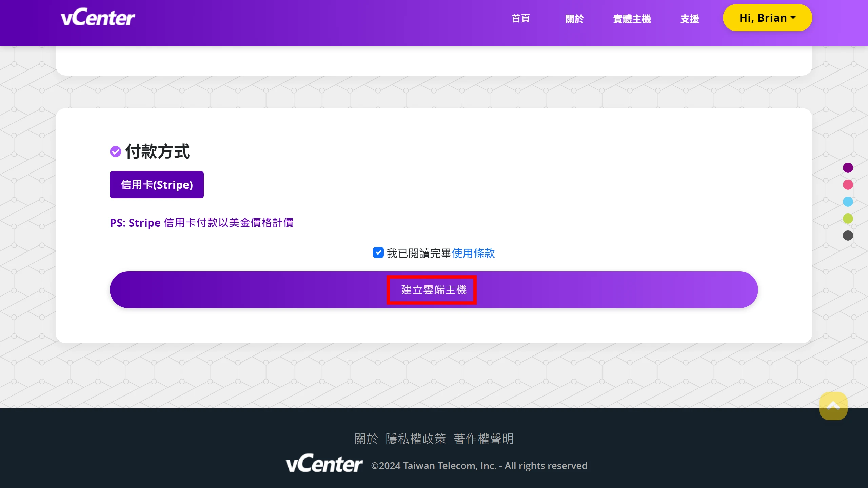Open the 隱私權政策 footer link

416,438
